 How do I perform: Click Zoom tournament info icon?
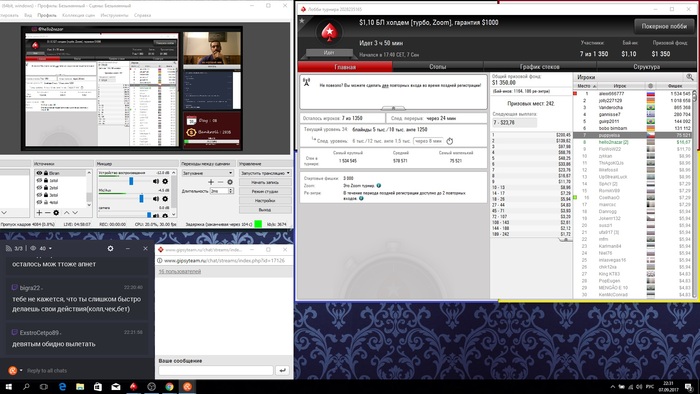(379, 186)
